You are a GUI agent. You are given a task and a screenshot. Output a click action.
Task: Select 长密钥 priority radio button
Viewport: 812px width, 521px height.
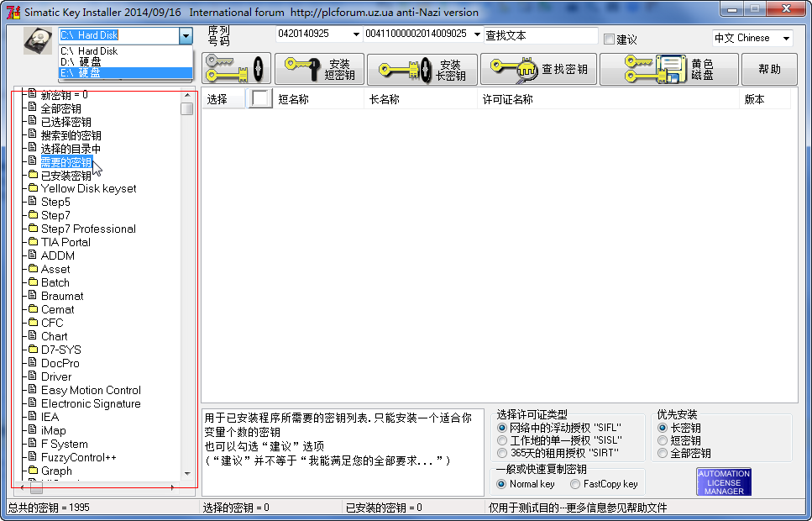point(663,428)
